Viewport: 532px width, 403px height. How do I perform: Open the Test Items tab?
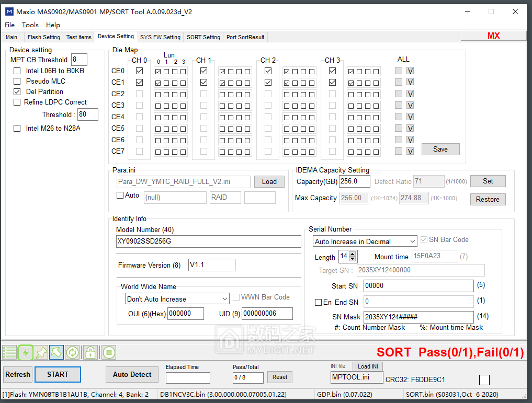click(78, 37)
